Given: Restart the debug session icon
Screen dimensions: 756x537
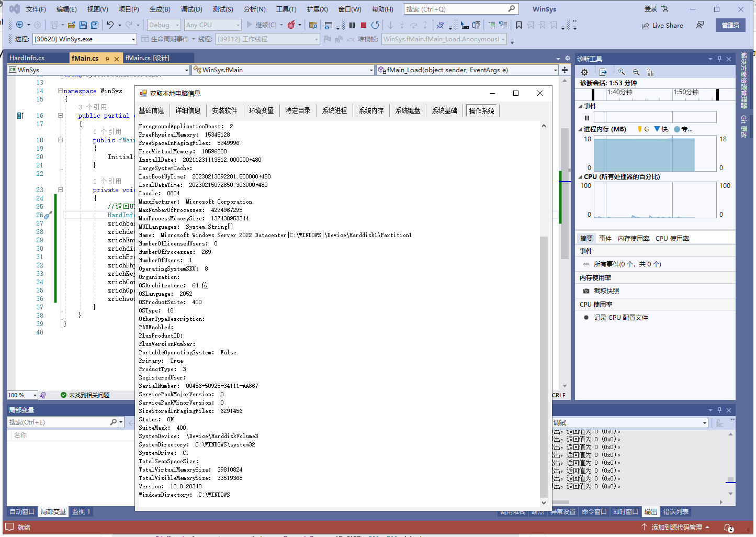Looking at the screenshot, I should point(375,25).
